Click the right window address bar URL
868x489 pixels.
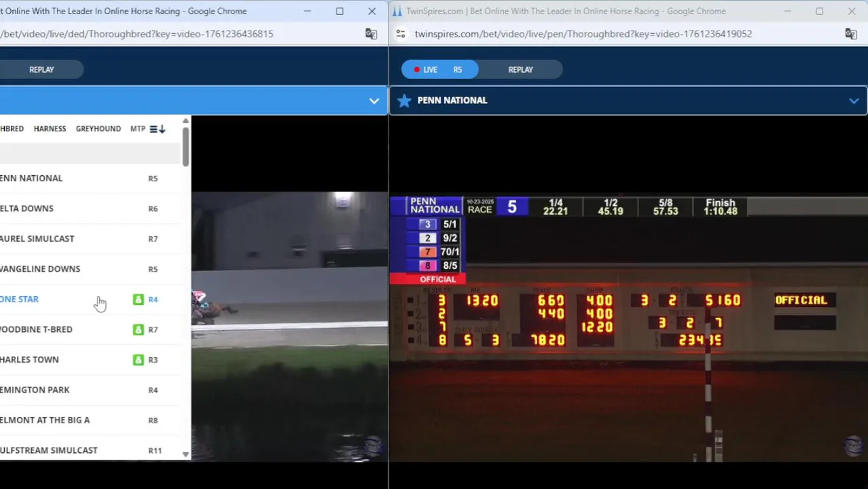pos(583,34)
